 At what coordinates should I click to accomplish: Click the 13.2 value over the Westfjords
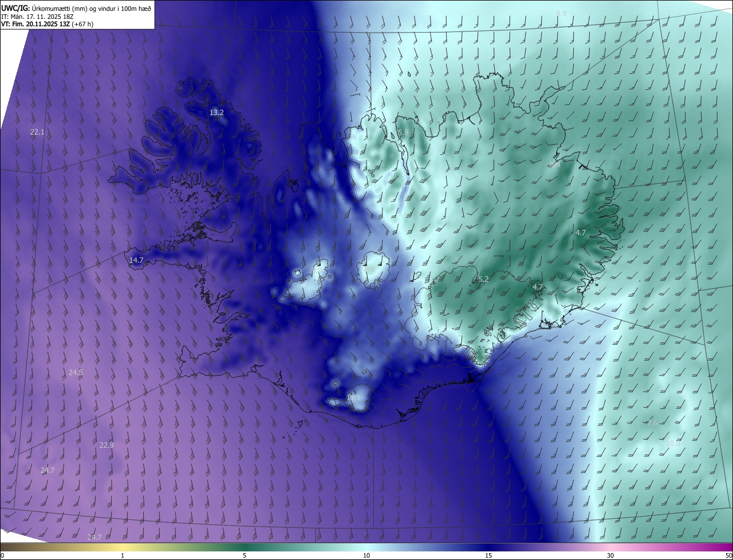(x=216, y=113)
